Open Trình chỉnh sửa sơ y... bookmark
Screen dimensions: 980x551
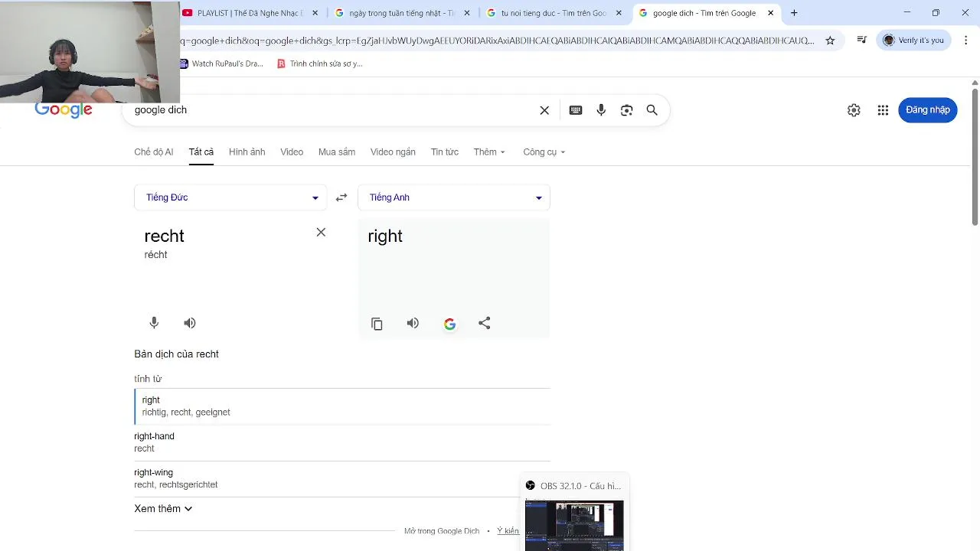(319, 64)
